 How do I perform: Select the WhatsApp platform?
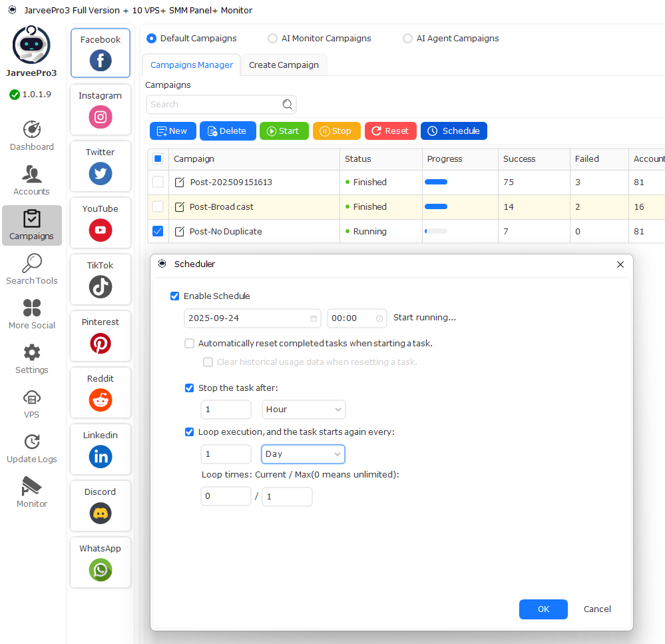point(101,563)
